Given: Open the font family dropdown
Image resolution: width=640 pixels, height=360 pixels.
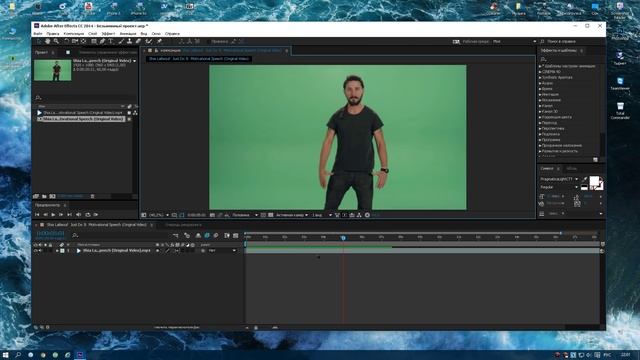Looking at the screenshot, I should pyautogui.click(x=559, y=179).
